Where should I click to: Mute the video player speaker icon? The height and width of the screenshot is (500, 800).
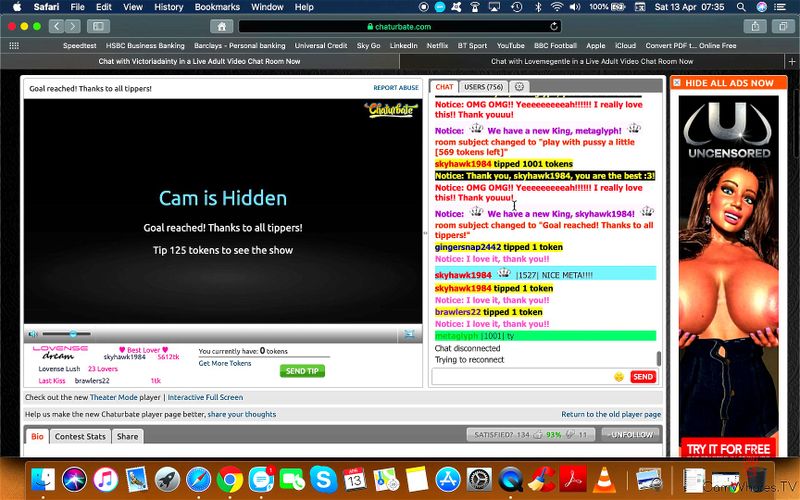[33, 334]
